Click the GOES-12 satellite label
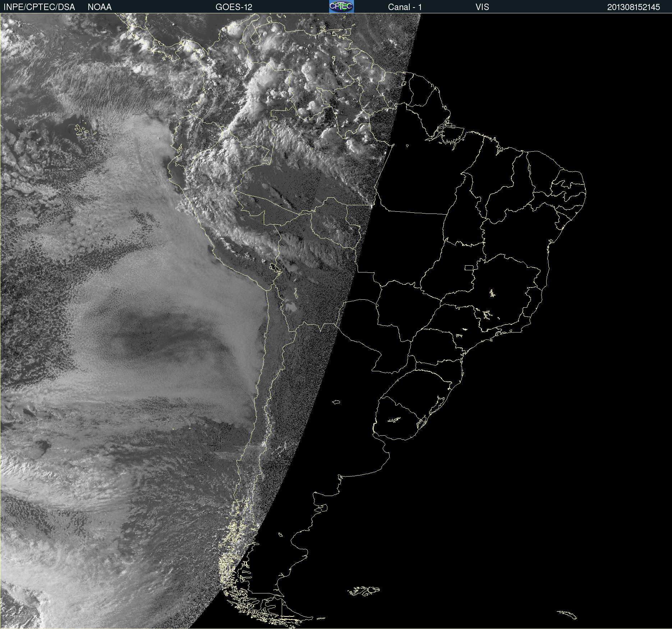Image resolution: width=672 pixels, height=629 pixels. (x=234, y=7)
